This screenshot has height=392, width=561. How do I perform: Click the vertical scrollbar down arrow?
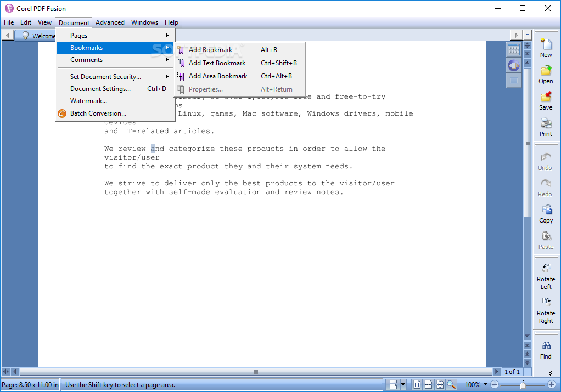click(x=528, y=336)
